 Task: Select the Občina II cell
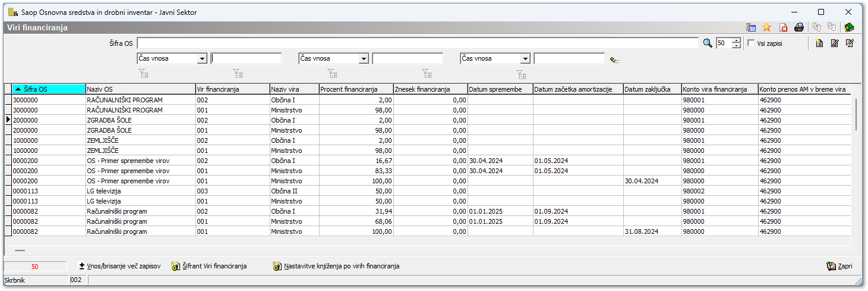point(294,190)
